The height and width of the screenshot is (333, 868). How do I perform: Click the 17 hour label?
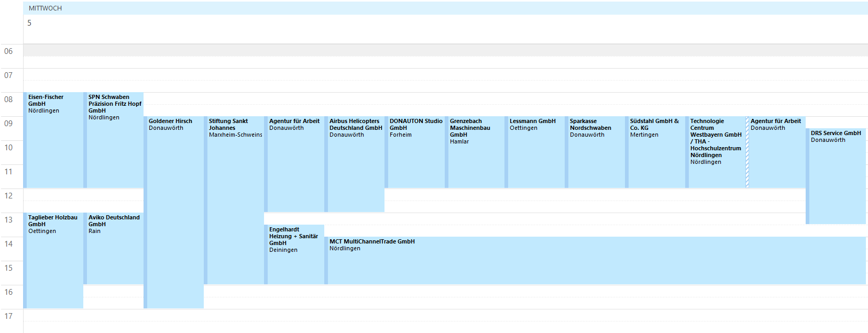[8, 316]
